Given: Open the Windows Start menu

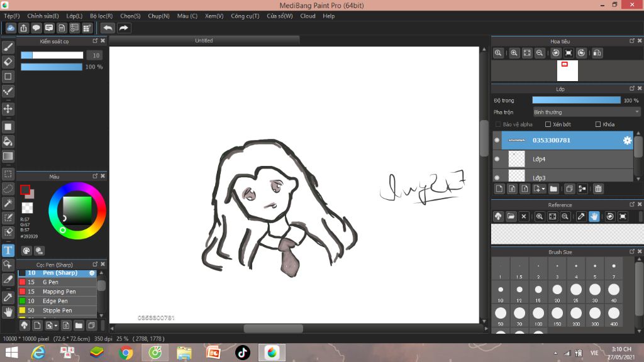Looking at the screenshot, I should (x=11, y=353).
